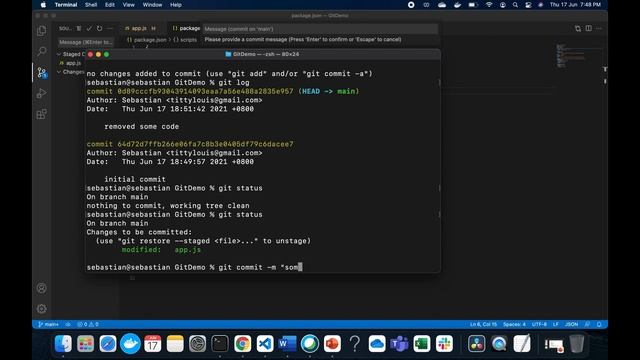Open DaVinci Resolve from the Dock

(x=477, y=344)
